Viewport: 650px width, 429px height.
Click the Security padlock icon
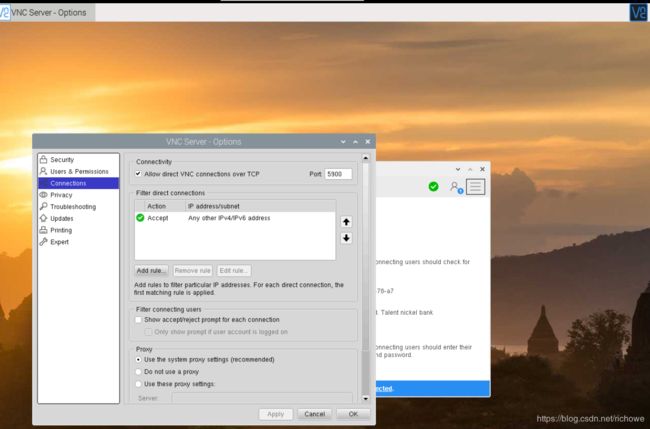click(x=43, y=159)
